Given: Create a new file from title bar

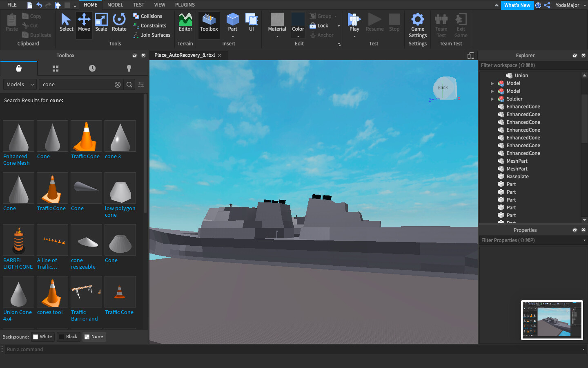Looking at the screenshot, I should tap(30, 5).
